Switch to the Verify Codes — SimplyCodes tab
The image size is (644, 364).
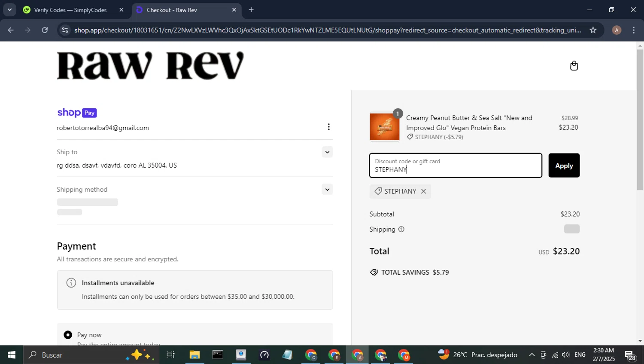(x=70, y=10)
